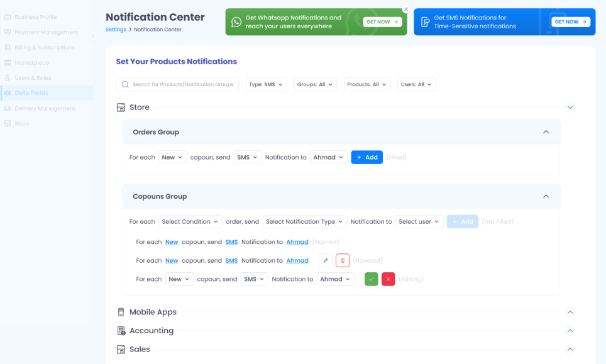Screen dimensions: 606x364
Task: Click the blue Add button in Orders Group
Action: pos(366,157)
